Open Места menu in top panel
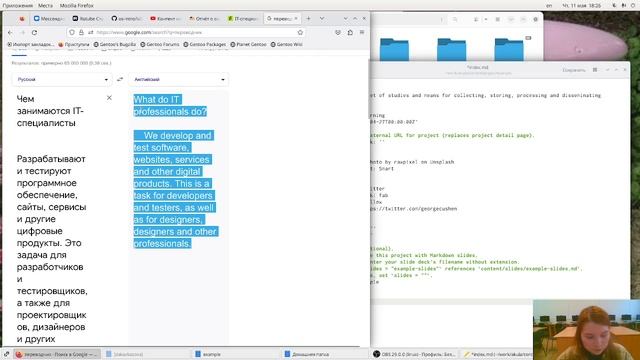Viewport: 640px width, 360px height. [x=45, y=5]
